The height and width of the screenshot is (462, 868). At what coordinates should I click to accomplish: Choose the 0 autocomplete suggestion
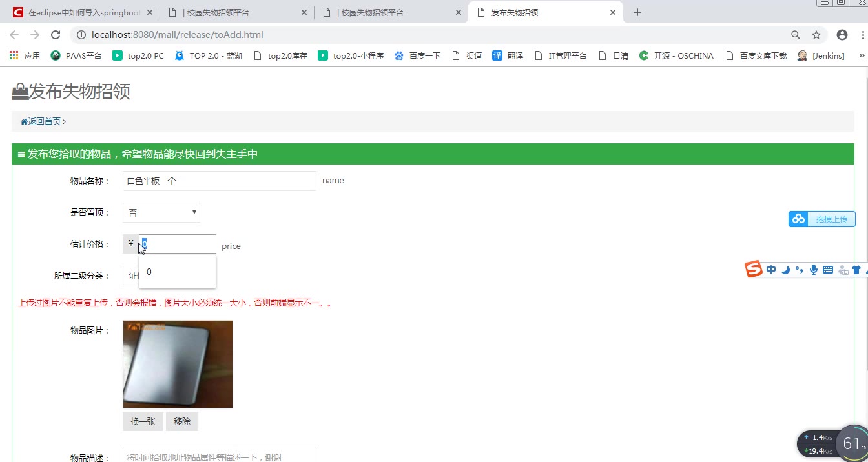178,272
